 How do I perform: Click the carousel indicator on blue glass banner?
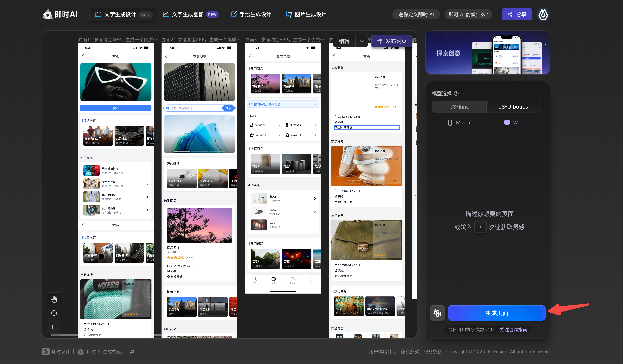click(199, 151)
